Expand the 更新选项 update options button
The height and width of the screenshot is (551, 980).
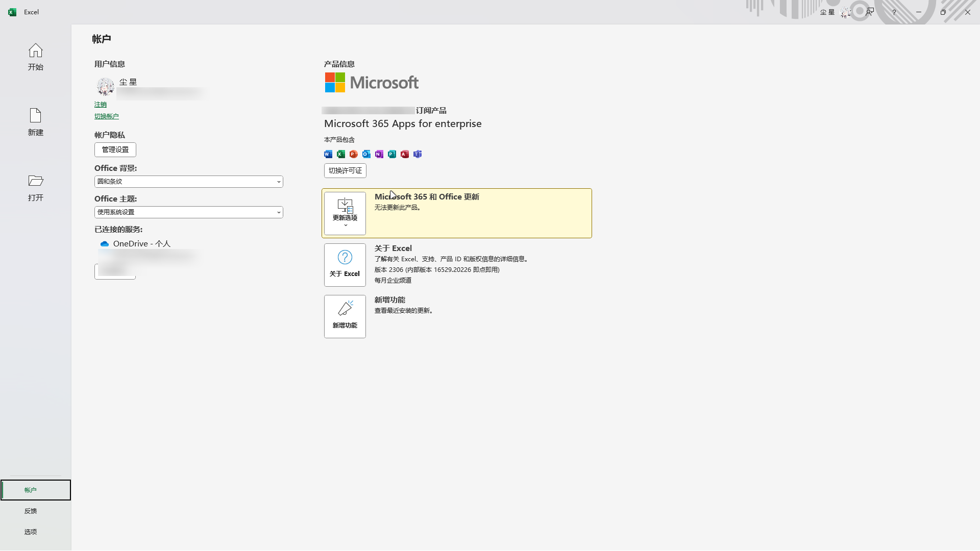point(345,213)
